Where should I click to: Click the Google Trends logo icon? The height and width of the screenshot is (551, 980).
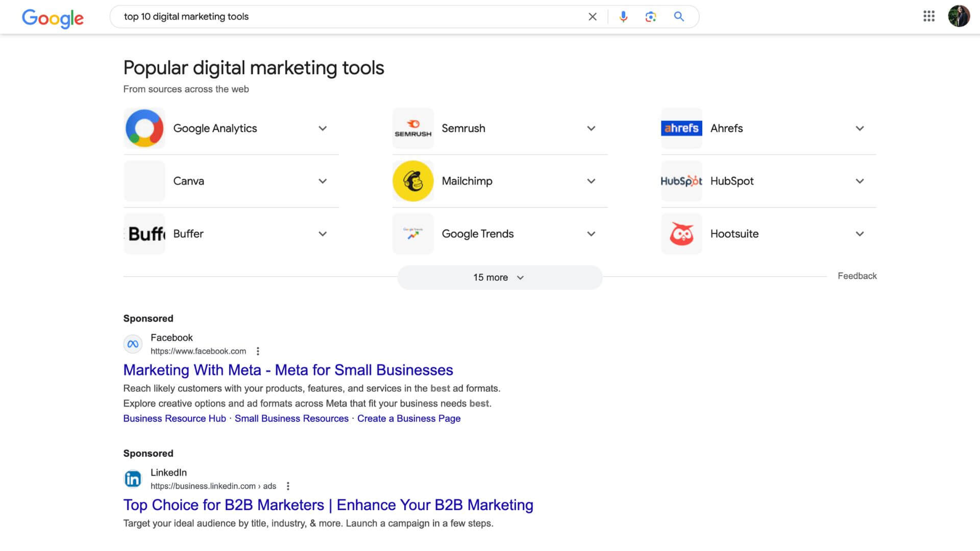point(413,234)
